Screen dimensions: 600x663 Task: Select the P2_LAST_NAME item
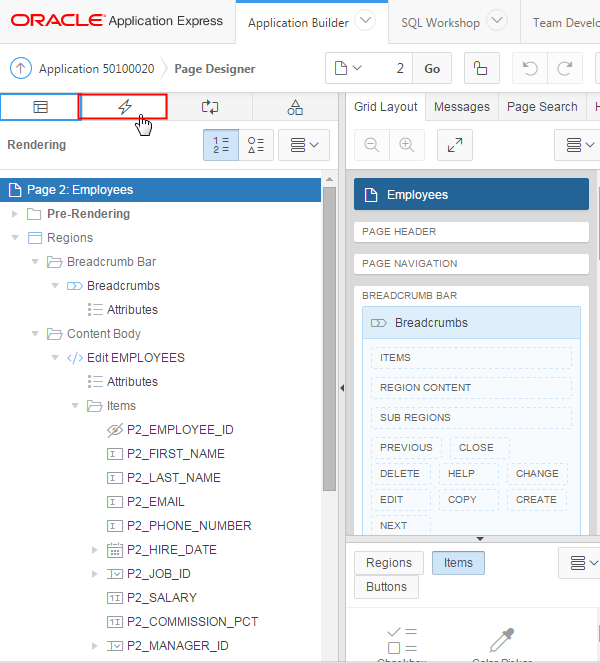click(x=173, y=478)
